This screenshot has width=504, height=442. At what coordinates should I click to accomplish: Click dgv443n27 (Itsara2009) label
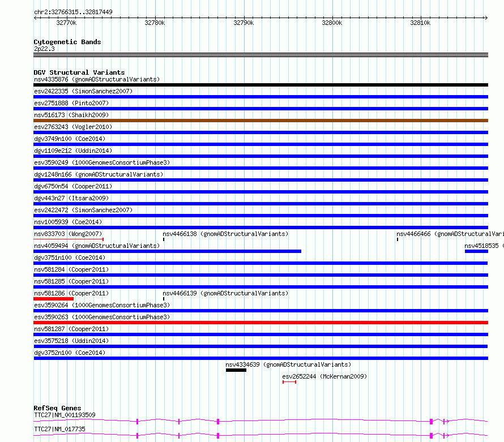coord(71,198)
